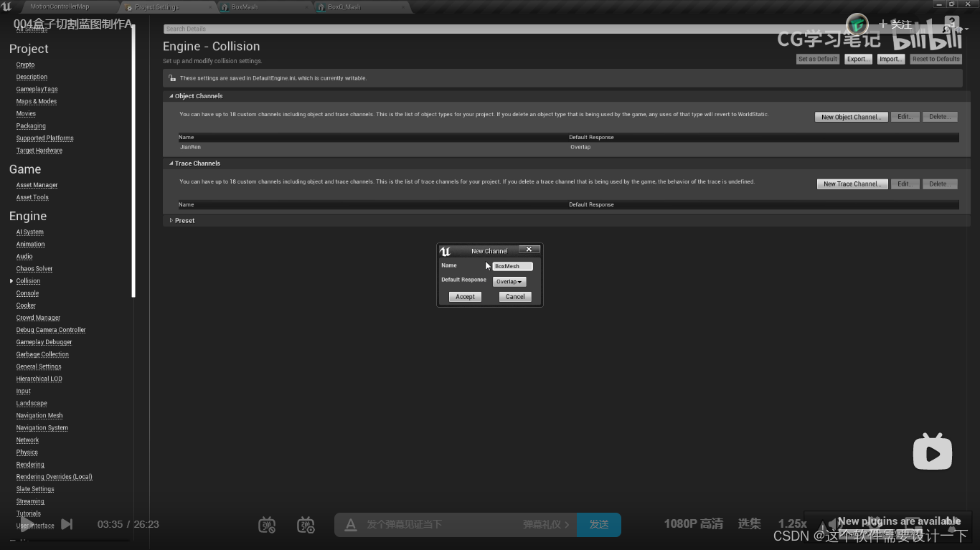Image resolution: width=980 pixels, height=550 pixels.
Task: Open Input settings in sidebar
Action: (x=23, y=392)
